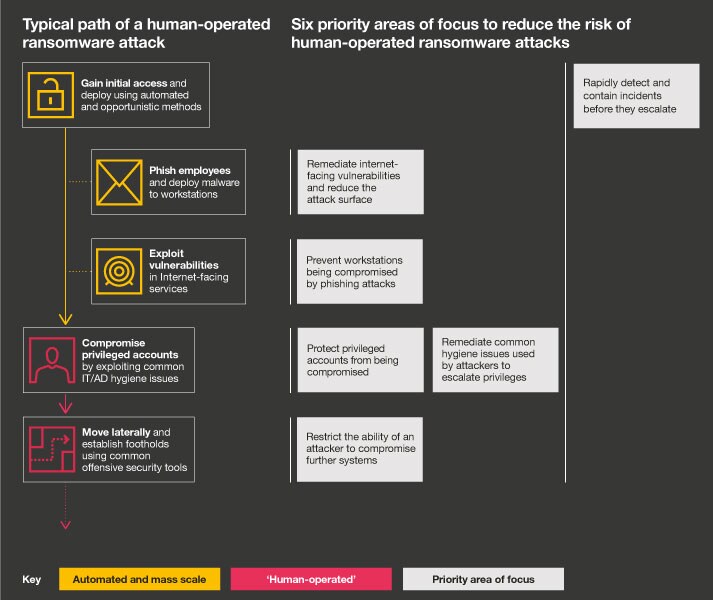Viewport: 713px width, 600px height.
Task: Select the 'Priority area of focus' key swatch
Action: tap(483, 579)
